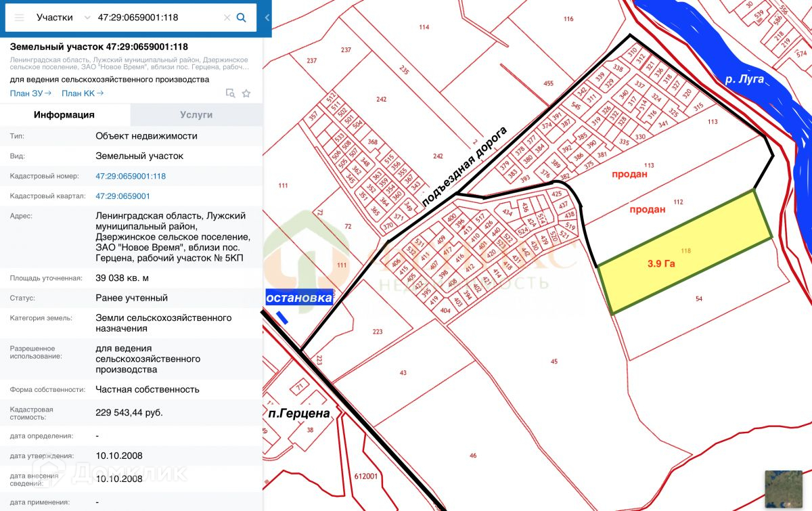Image resolution: width=812 pixels, height=511 pixels.
Task: Click the п.Герцена map label
Action: tap(298, 414)
